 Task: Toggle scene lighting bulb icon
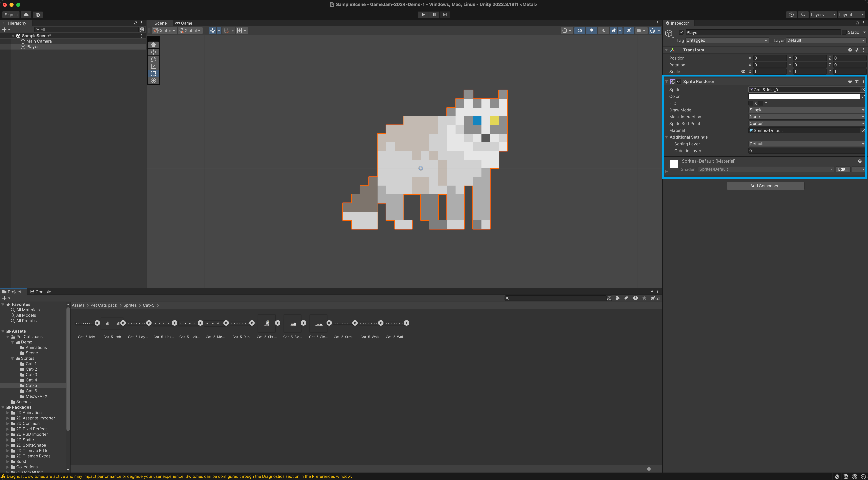click(591, 31)
